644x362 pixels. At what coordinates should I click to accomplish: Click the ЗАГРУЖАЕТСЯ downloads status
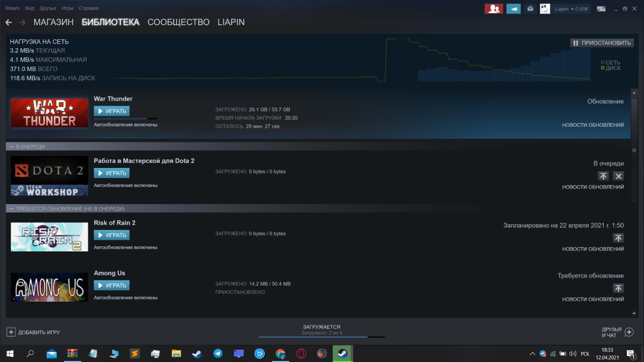321,327
